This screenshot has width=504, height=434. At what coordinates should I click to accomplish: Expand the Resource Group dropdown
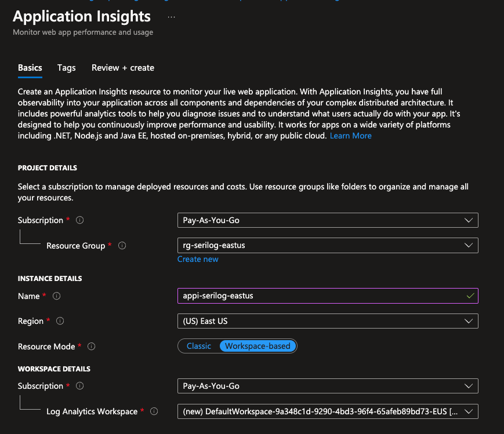pos(328,245)
